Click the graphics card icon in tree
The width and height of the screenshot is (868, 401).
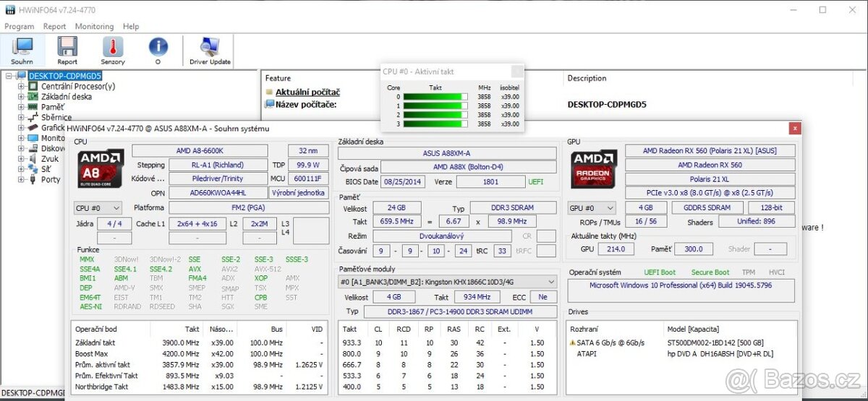(x=33, y=127)
